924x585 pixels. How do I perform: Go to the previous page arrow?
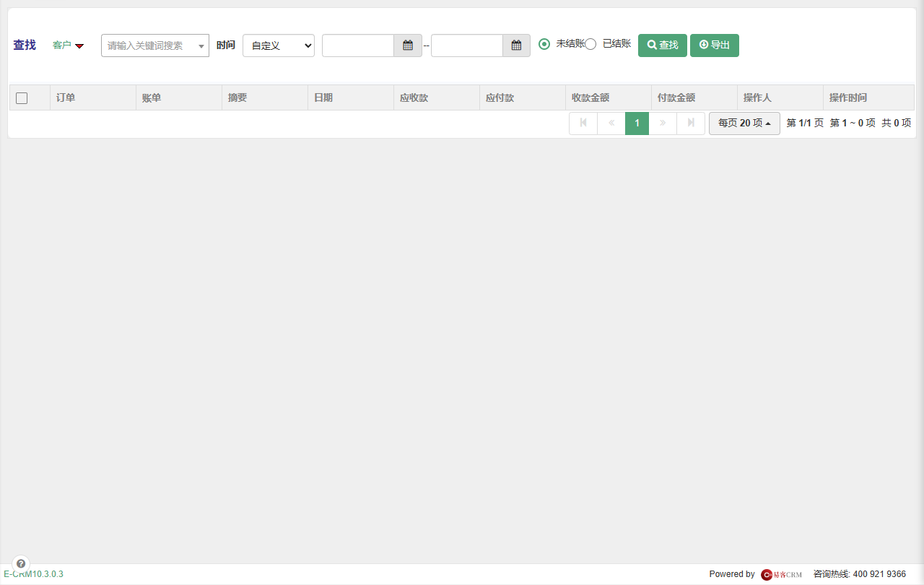pos(611,123)
